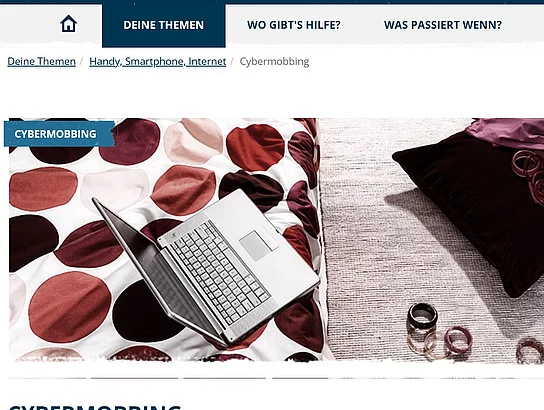
Task: Open the Wo gibt's Hilfe? menu
Action: [294, 25]
